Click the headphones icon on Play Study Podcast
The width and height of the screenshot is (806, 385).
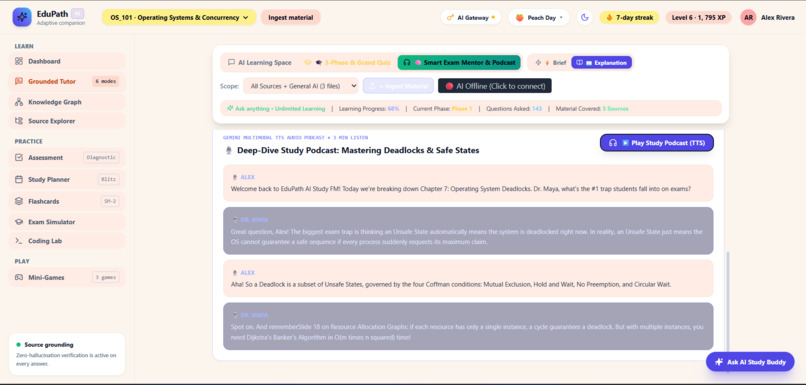pyautogui.click(x=613, y=143)
